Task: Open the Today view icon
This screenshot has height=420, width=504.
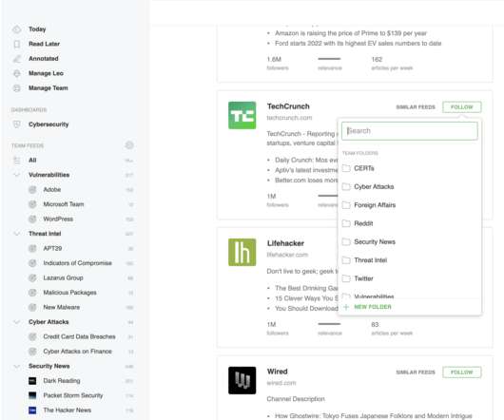Action: click(17, 29)
